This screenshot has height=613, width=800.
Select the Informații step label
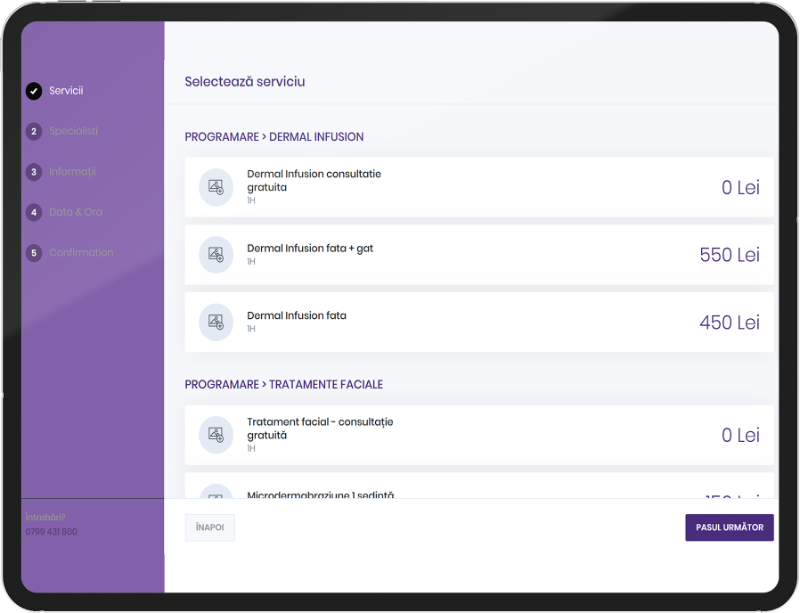point(72,172)
